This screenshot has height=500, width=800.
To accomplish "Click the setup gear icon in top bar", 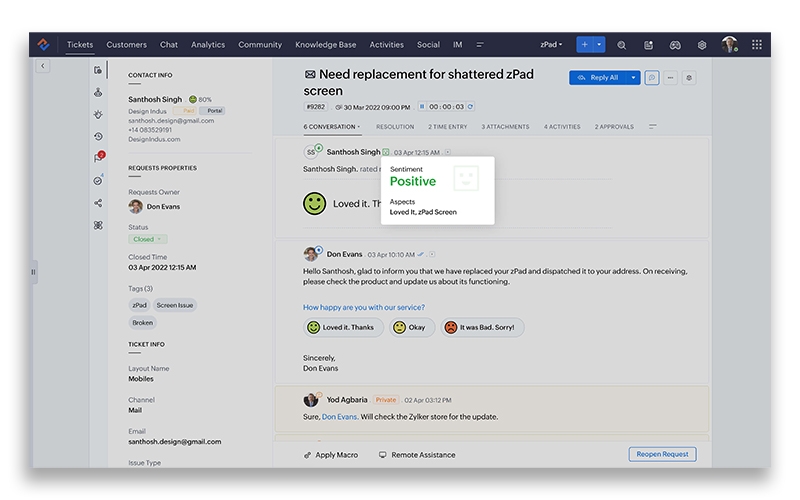I will point(702,45).
